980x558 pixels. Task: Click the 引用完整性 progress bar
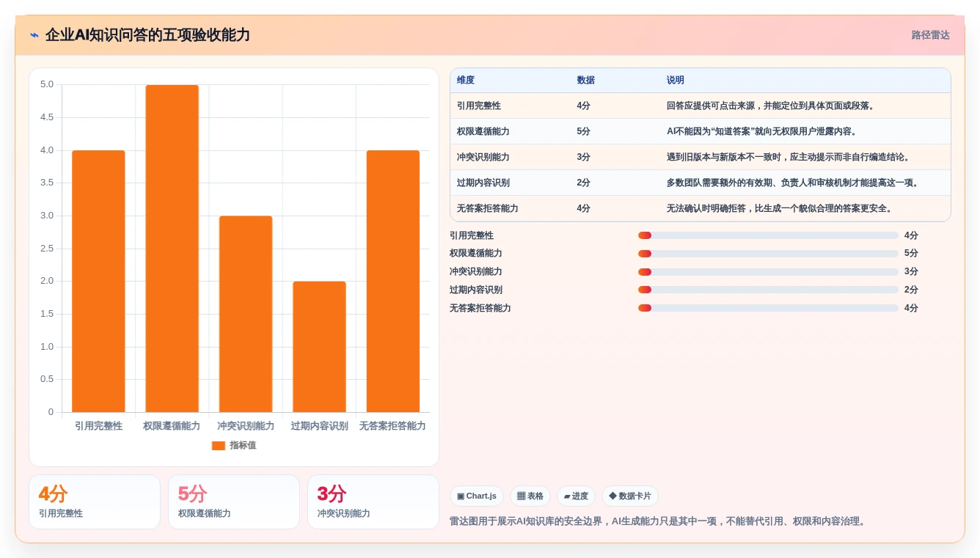click(x=768, y=235)
